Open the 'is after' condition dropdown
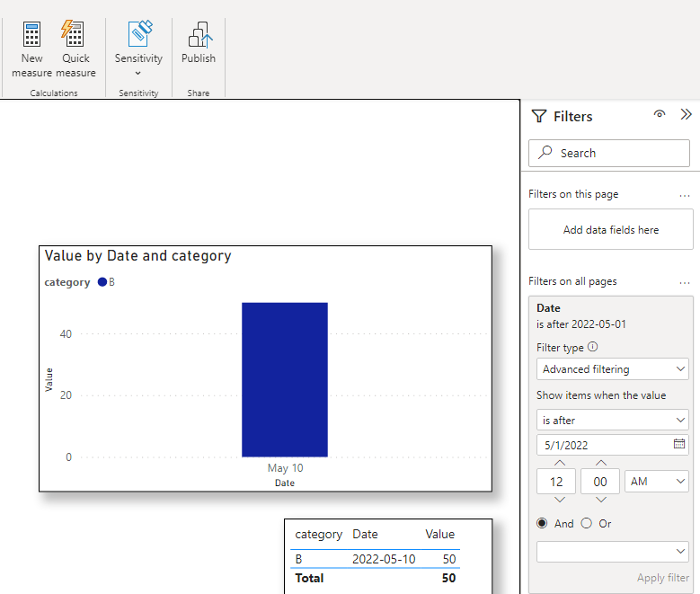The image size is (700, 594). (613, 421)
